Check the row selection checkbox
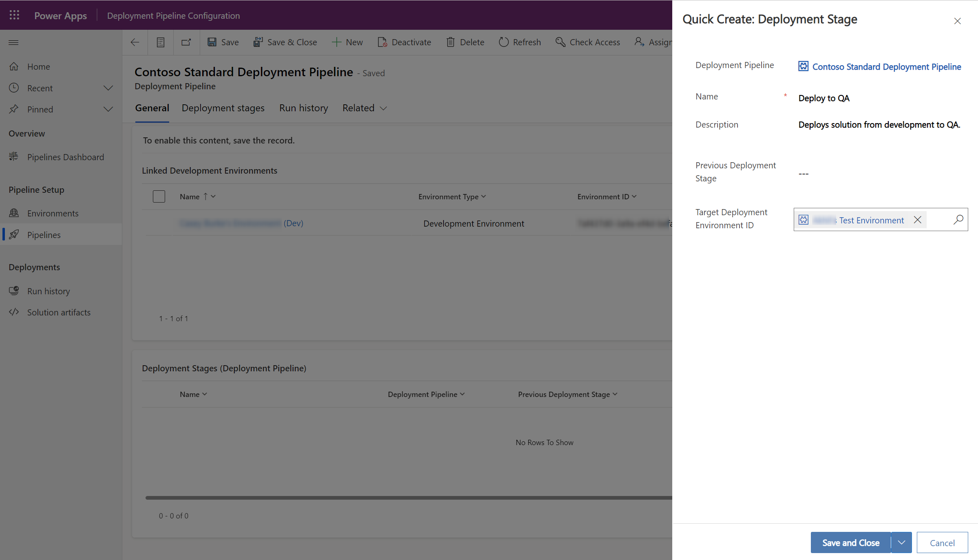 [x=159, y=196]
